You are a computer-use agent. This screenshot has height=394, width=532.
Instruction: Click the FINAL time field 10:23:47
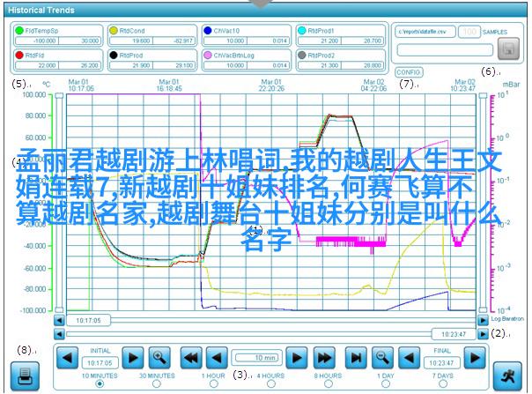click(441, 363)
